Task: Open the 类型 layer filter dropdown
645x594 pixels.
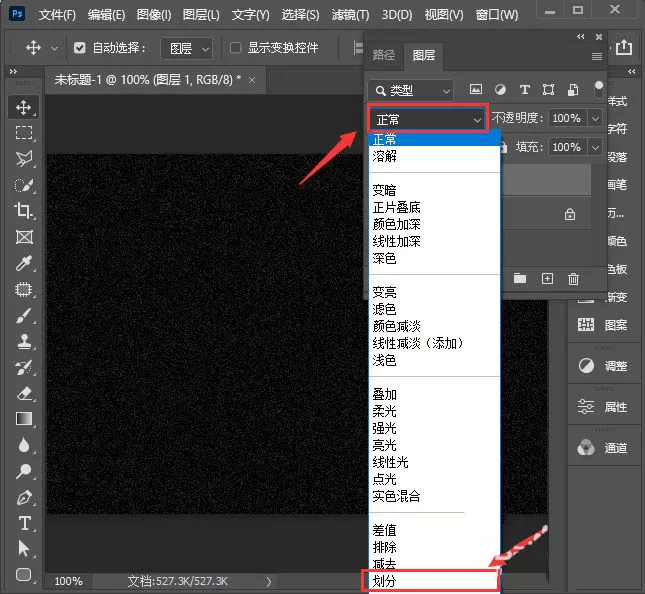Action: 411,90
